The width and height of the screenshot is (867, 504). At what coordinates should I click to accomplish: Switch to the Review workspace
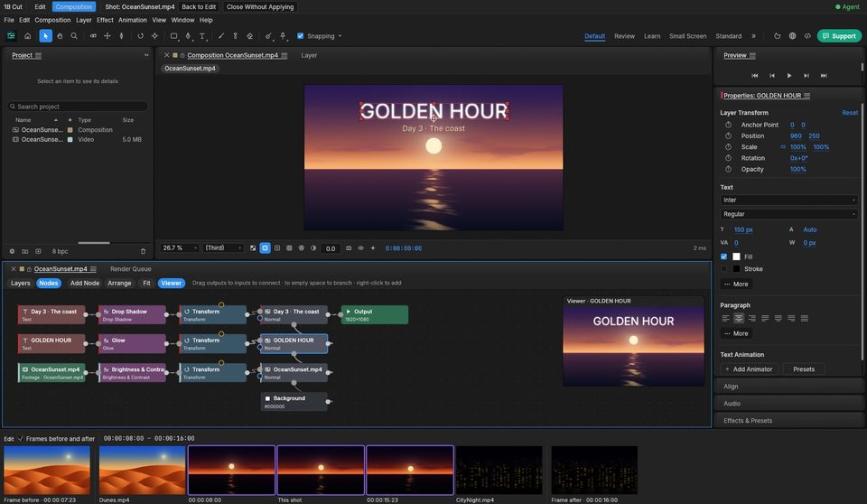pyautogui.click(x=624, y=36)
